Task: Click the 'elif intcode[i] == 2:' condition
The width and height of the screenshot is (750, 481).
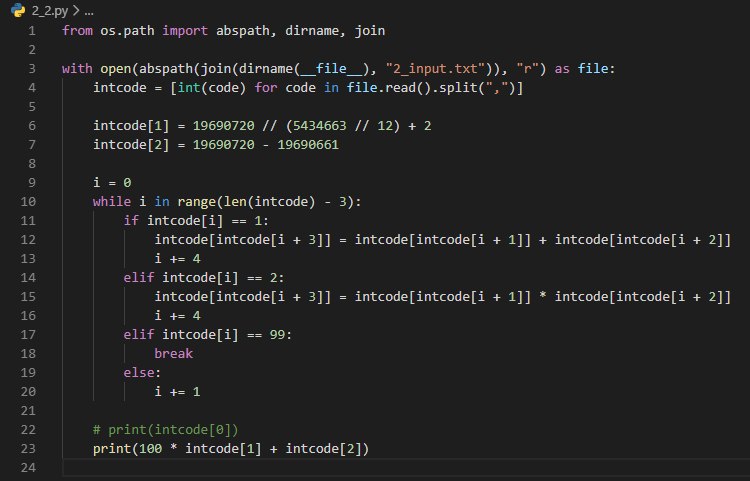Action: [x=204, y=278]
